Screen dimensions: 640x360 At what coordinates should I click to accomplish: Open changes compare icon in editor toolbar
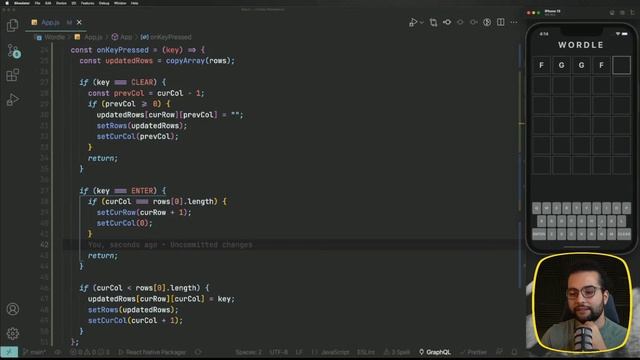(433, 22)
